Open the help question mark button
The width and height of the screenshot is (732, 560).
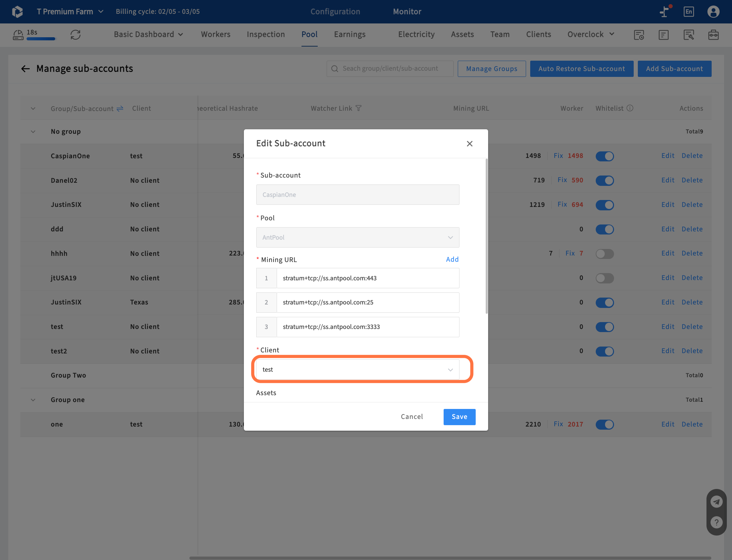coord(716,522)
